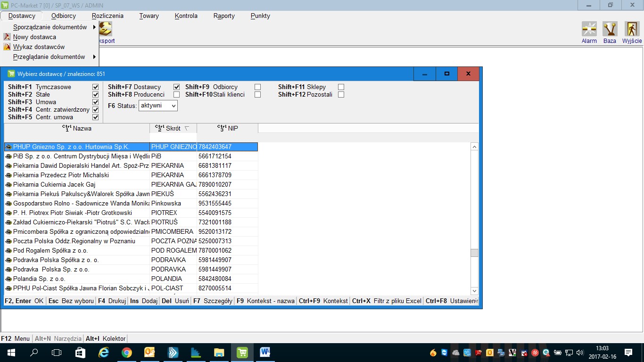This screenshot has width=644, height=362.
Task: Click Del Usuń button
Action: (175, 301)
